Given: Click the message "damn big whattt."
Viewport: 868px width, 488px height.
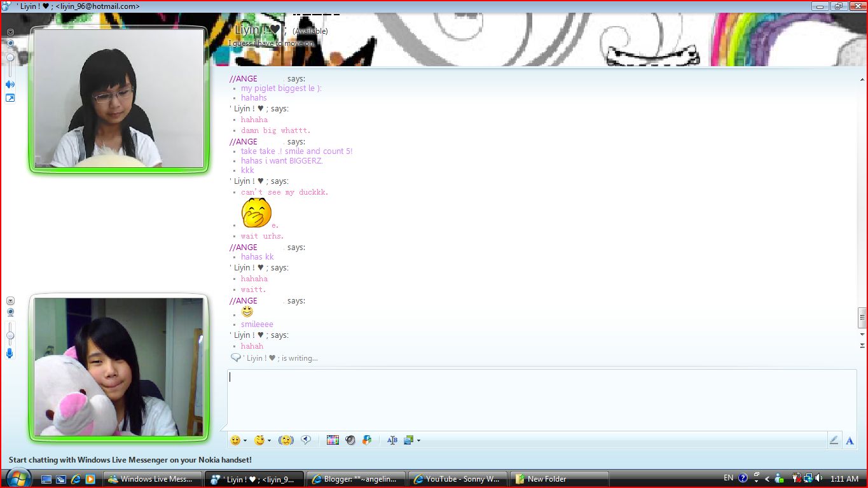Looking at the screenshot, I should click(275, 130).
